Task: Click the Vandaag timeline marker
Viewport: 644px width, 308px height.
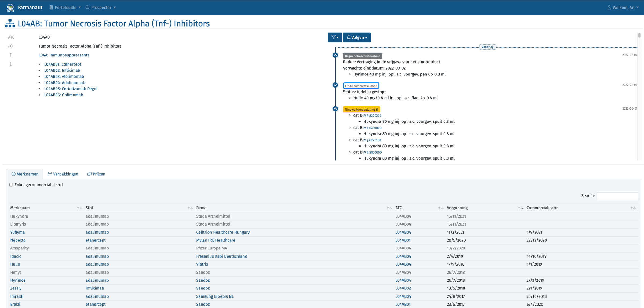Action: [x=488, y=47]
